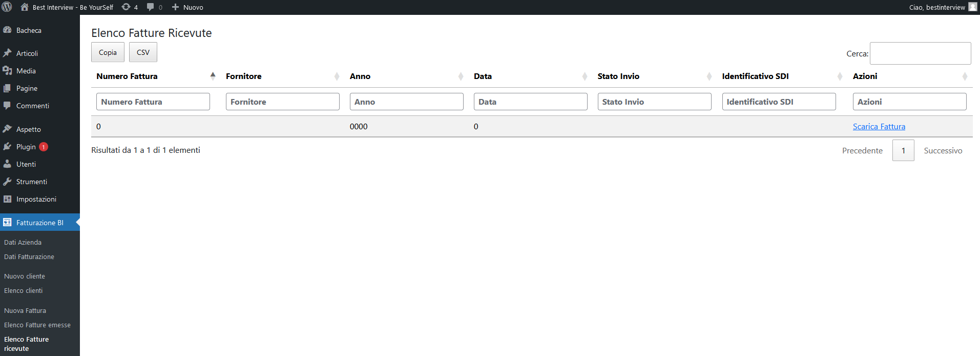Click the Scarica Fattura link
980x356 pixels.
pyautogui.click(x=879, y=127)
